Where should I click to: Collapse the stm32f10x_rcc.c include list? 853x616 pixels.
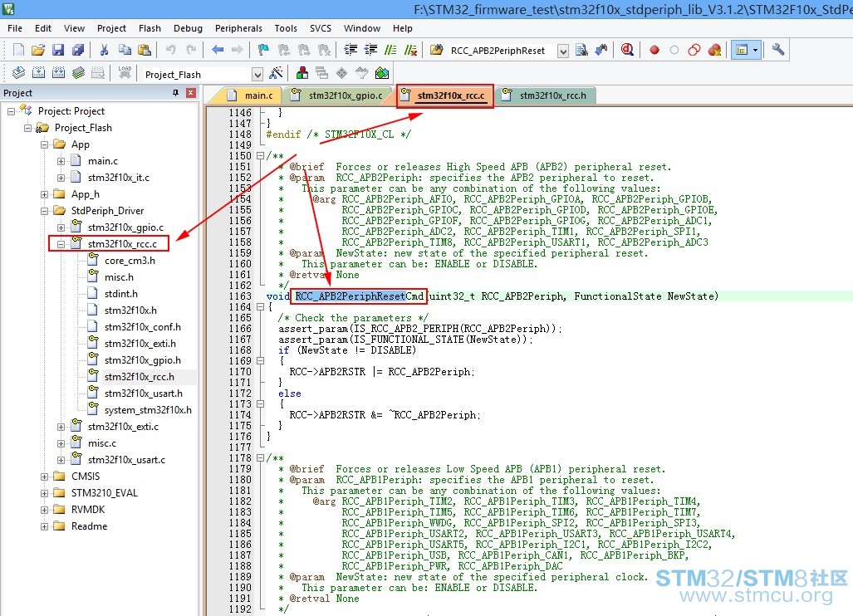[x=61, y=244]
